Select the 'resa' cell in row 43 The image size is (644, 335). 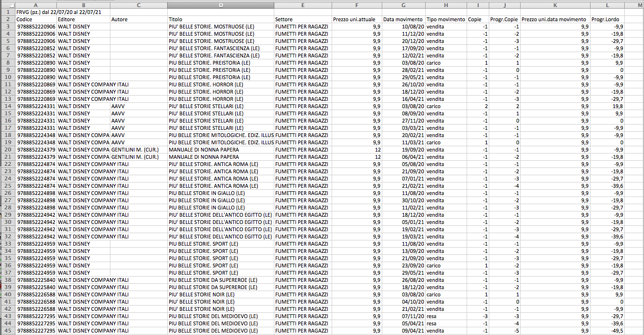[x=431, y=316]
